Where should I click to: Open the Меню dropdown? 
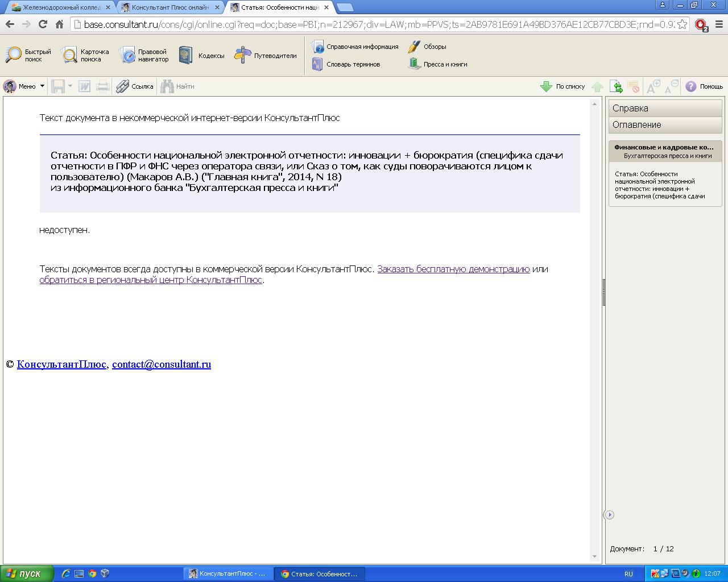click(23, 86)
